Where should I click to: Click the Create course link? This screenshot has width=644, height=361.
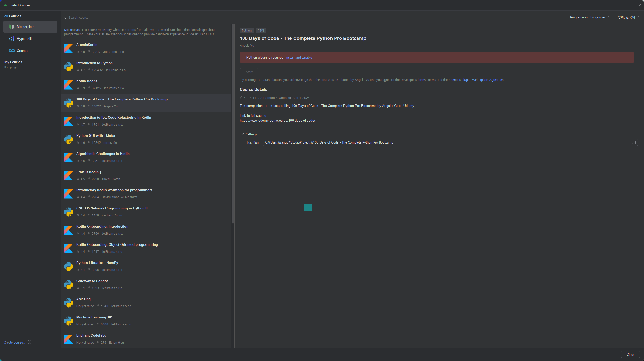click(x=14, y=342)
